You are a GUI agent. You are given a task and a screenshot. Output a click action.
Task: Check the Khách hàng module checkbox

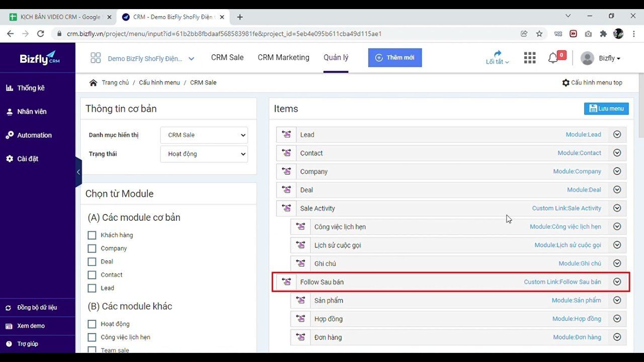click(x=92, y=235)
